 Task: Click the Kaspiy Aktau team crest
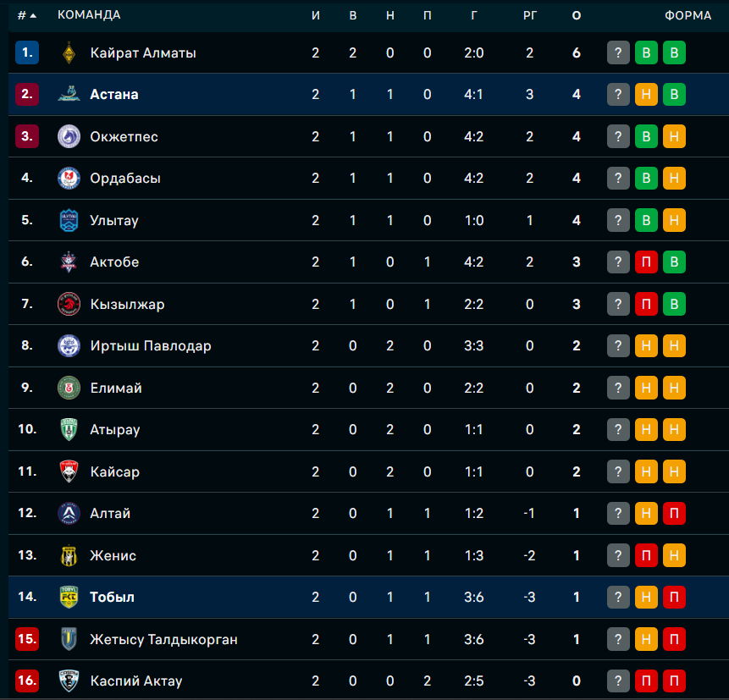[x=69, y=681]
